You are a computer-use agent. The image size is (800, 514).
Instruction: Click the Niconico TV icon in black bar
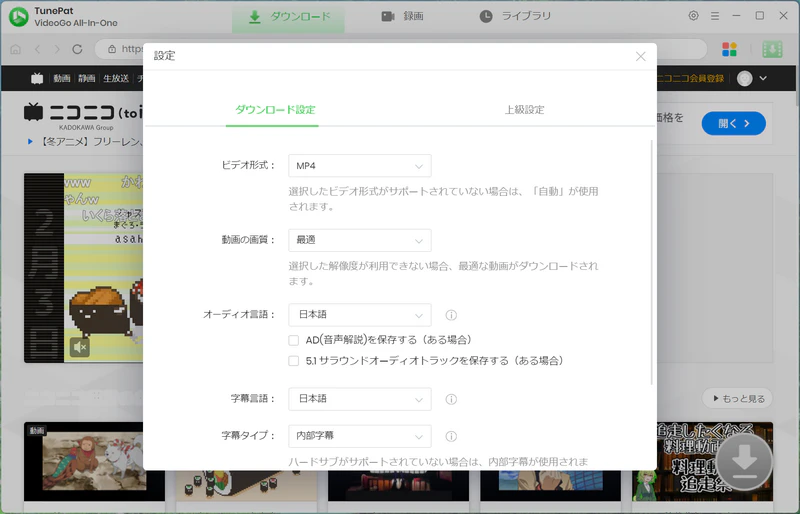[37, 78]
